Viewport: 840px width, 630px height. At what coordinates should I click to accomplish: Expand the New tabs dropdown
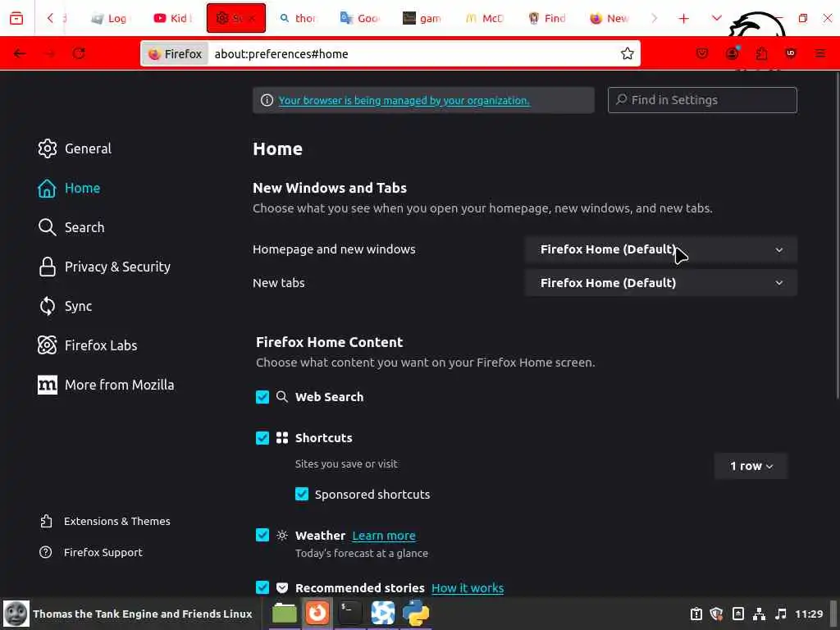point(661,283)
